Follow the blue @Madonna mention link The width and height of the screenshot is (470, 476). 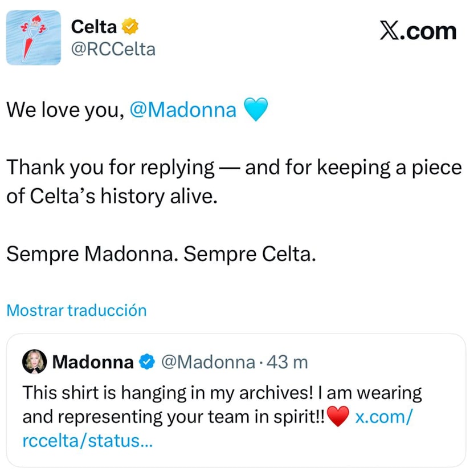(183, 109)
